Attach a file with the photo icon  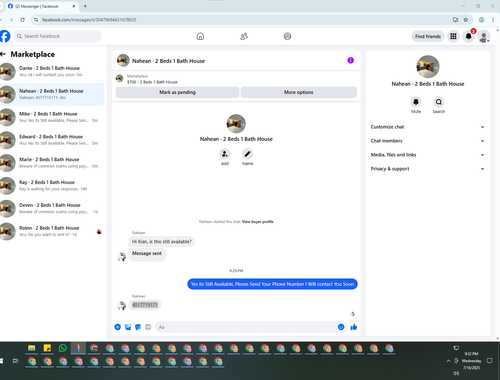click(x=128, y=327)
